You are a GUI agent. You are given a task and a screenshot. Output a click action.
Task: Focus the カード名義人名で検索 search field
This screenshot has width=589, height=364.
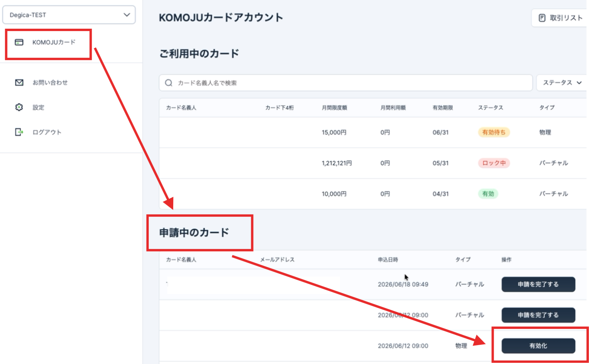pyautogui.click(x=346, y=83)
